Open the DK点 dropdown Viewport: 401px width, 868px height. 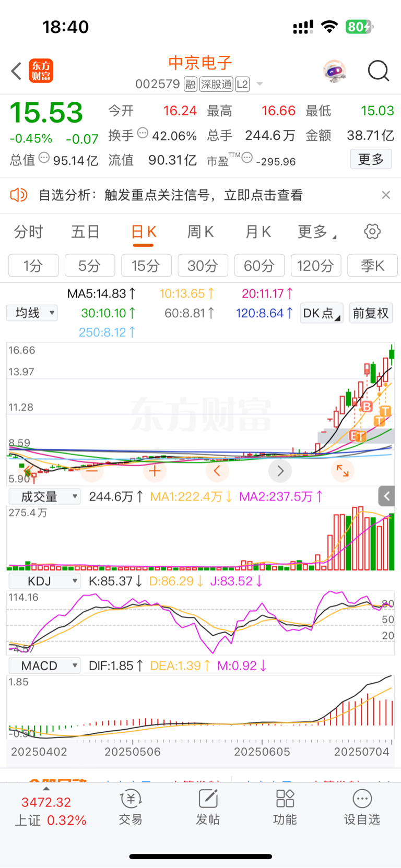[x=322, y=313]
